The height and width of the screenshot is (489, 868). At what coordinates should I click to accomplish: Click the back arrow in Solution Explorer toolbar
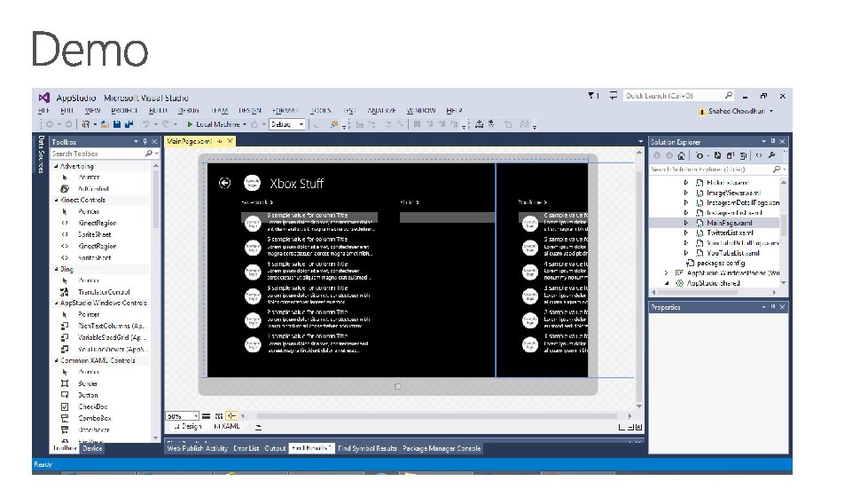tap(657, 155)
